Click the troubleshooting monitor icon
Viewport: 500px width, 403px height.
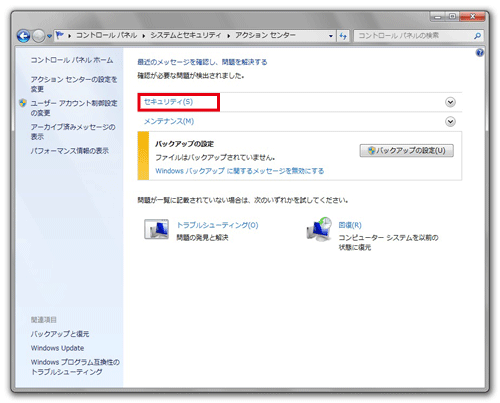coord(156,229)
